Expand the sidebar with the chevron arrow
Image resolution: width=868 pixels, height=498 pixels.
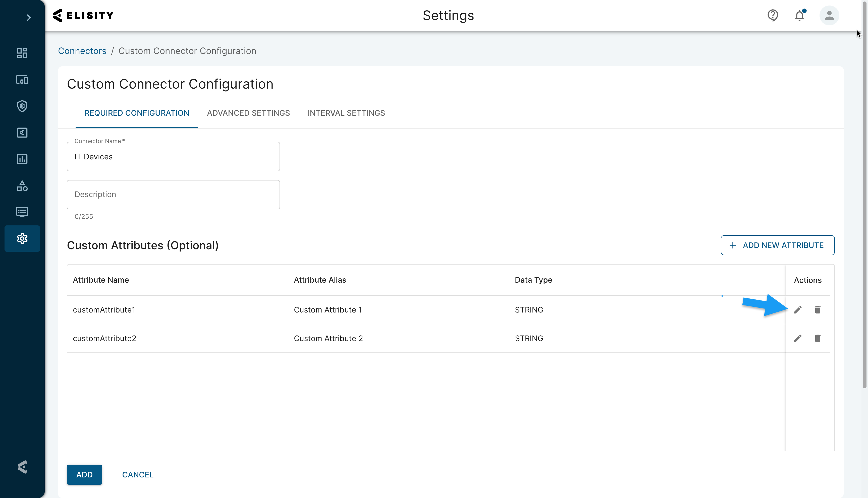[x=29, y=17]
